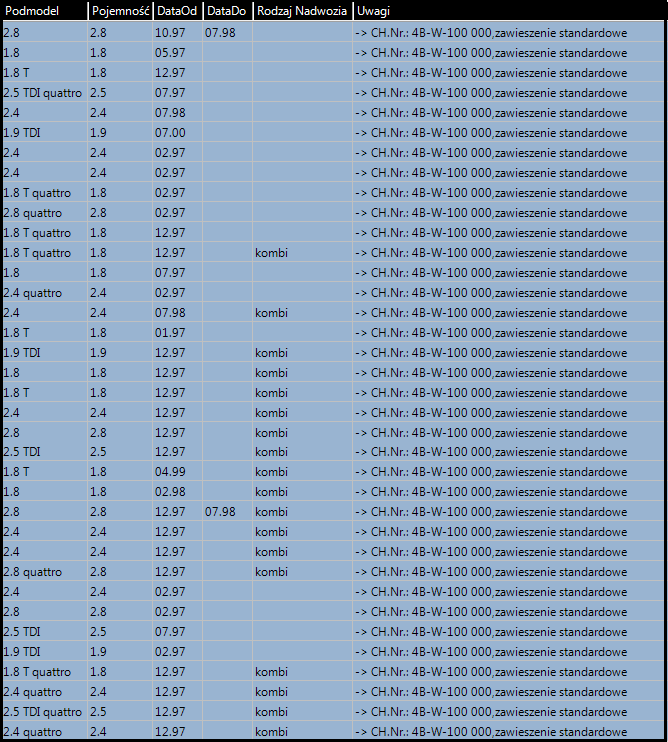Click the Pojemność column header
668x742 pixels.
(119, 12)
